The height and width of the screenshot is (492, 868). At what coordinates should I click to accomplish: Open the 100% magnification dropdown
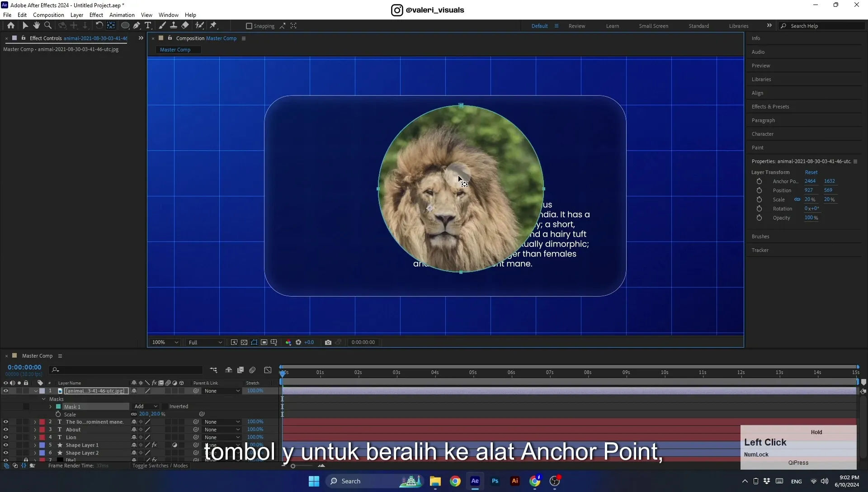click(x=165, y=342)
